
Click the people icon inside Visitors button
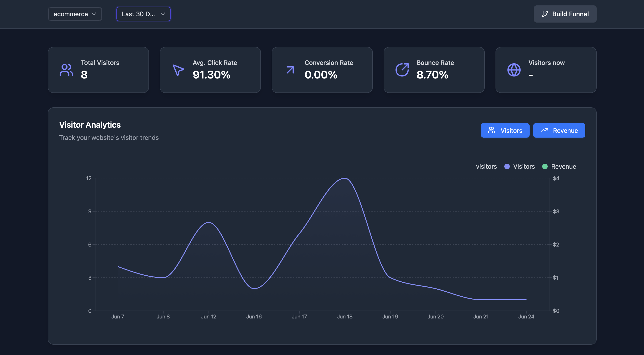491,130
